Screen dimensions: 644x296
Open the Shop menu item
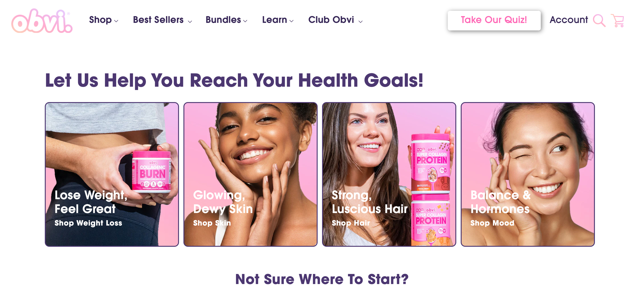(100, 20)
